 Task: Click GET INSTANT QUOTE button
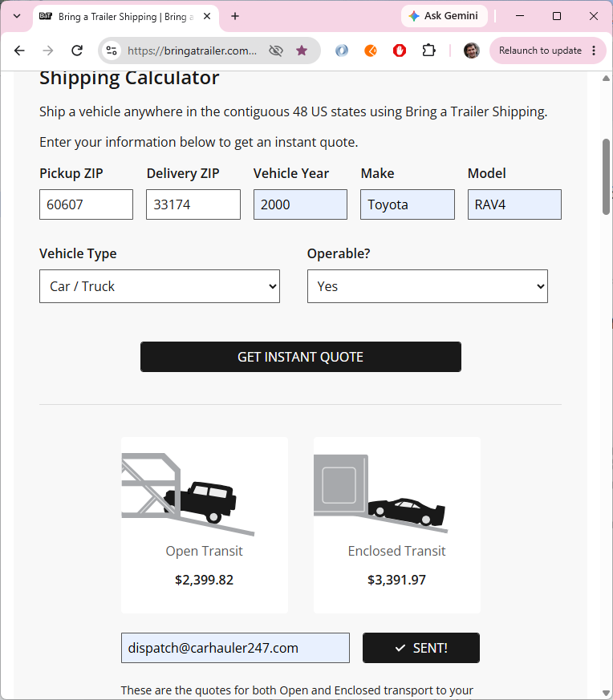301,357
